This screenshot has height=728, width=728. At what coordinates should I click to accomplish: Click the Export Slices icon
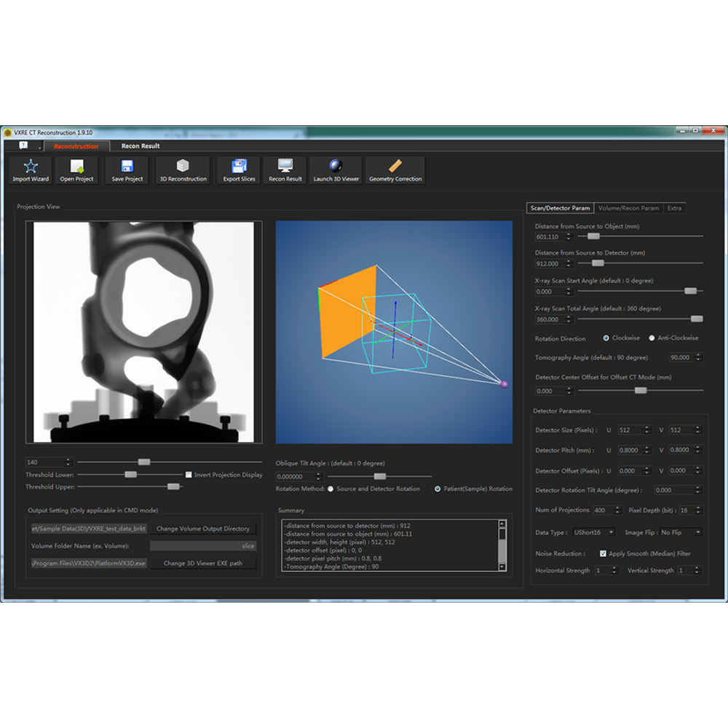pos(239,167)
